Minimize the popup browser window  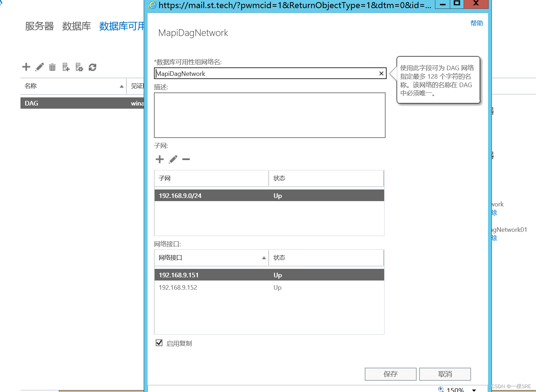[442, 4]
